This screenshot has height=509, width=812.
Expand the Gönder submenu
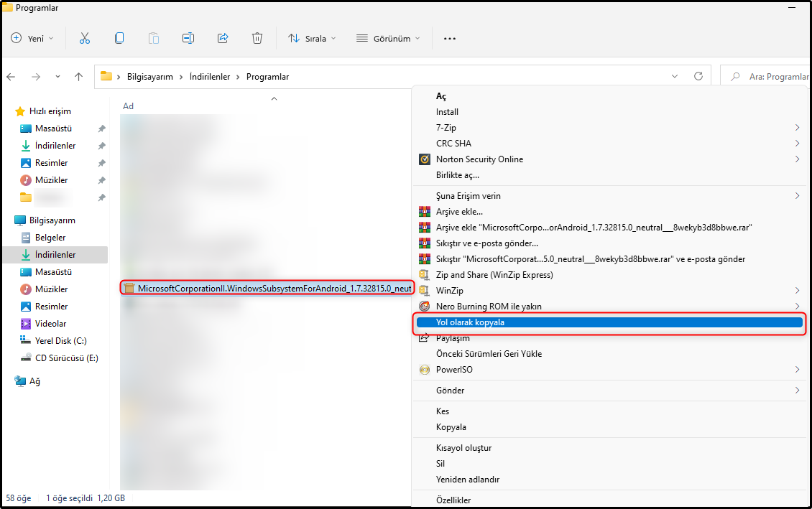tap(609, 390)
